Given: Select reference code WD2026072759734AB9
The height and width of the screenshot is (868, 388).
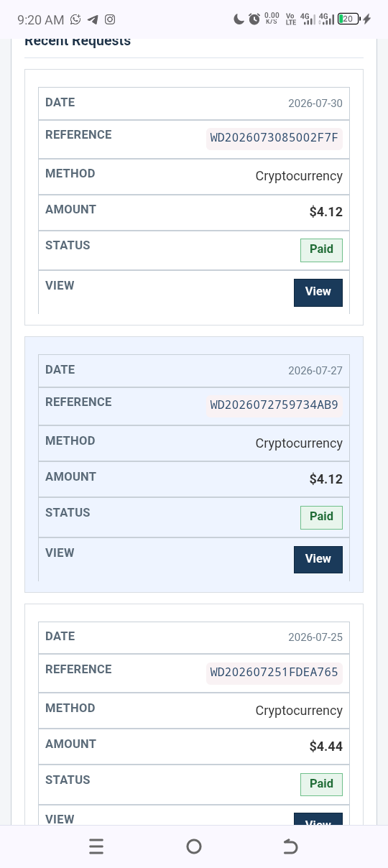Looking at the screenshot, I should (x=274, y=405).
